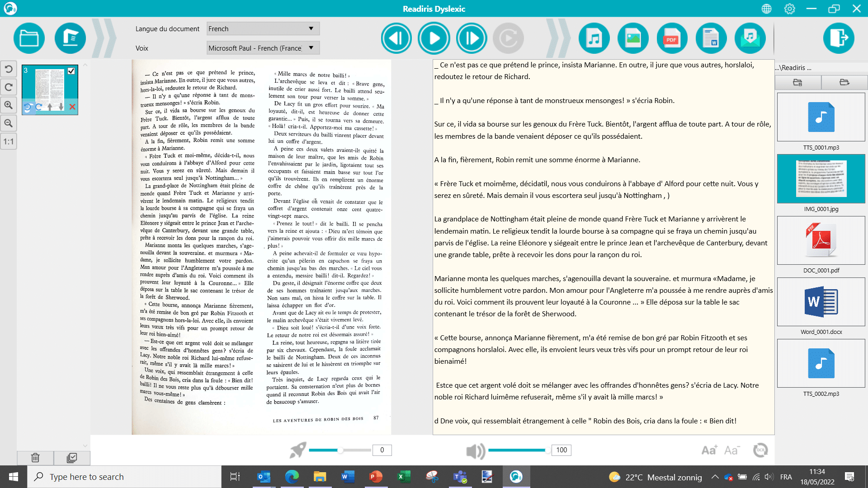
Task: Click the PDF export icon
Action: 671,38
